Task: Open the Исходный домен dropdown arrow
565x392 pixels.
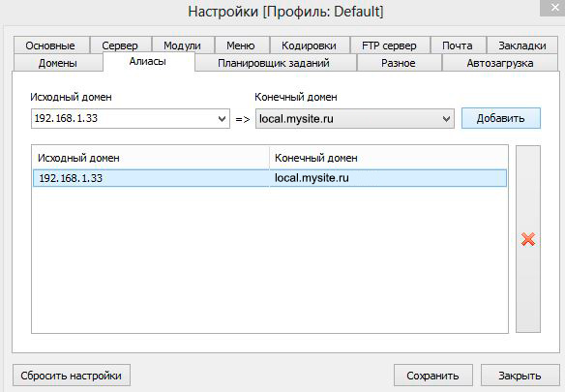Action: point(222,119)
